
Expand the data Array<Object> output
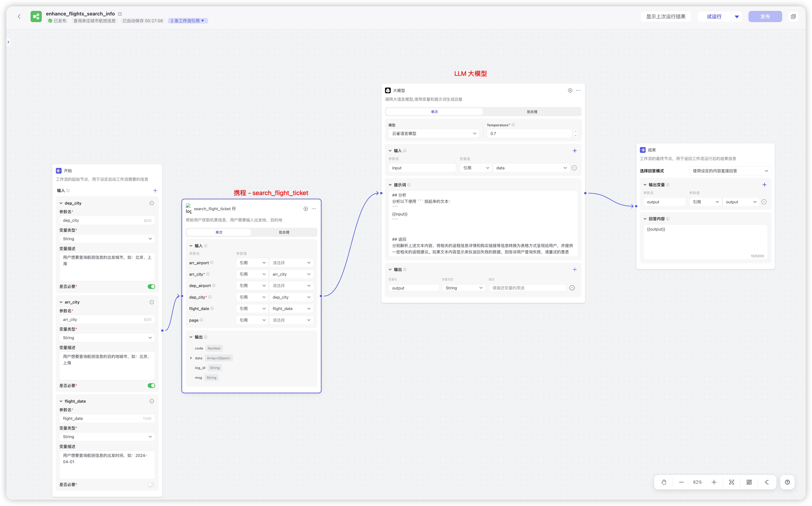pyautogui.click(x=191, y=358)
